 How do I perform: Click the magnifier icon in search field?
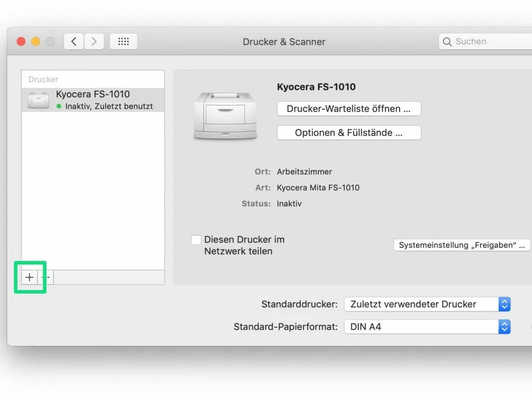tap(447, 42)
